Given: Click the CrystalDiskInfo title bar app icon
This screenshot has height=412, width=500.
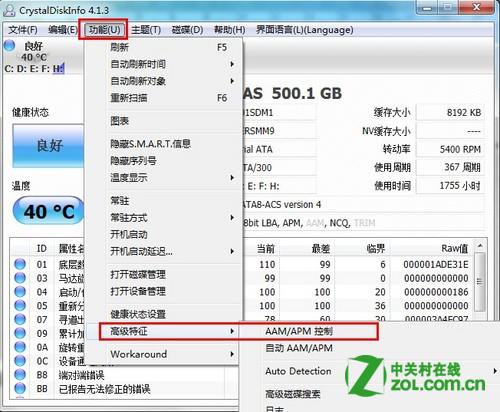Looking at the screenshot, I should [9, 10].
